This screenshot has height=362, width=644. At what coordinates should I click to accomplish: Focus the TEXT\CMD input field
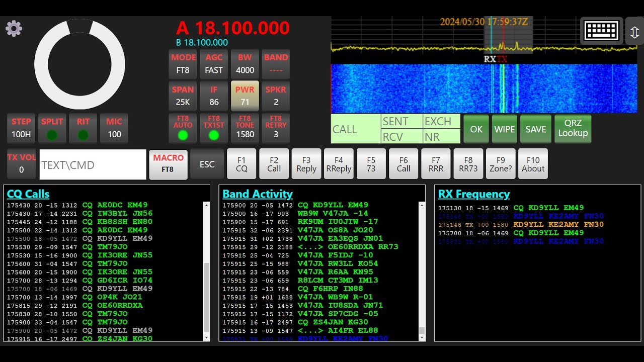tap(93, 164)
